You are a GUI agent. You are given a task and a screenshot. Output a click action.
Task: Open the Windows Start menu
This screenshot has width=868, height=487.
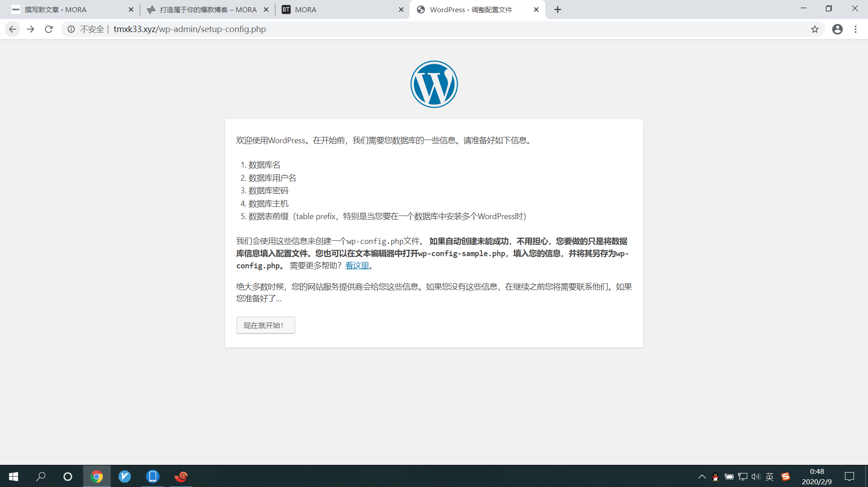pos(14,476)
